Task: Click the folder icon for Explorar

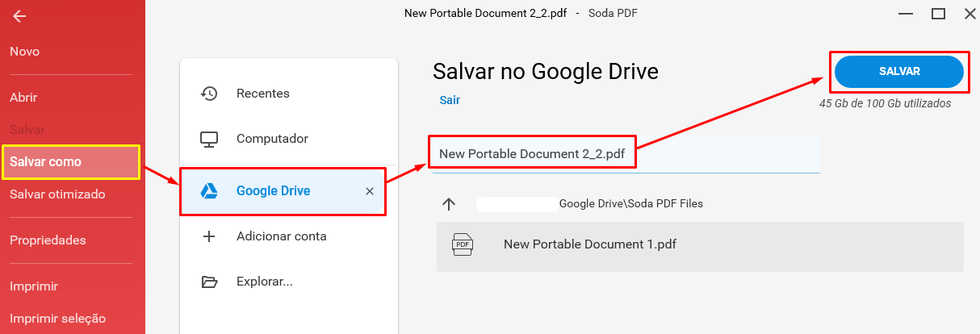Action: [209, 282]
